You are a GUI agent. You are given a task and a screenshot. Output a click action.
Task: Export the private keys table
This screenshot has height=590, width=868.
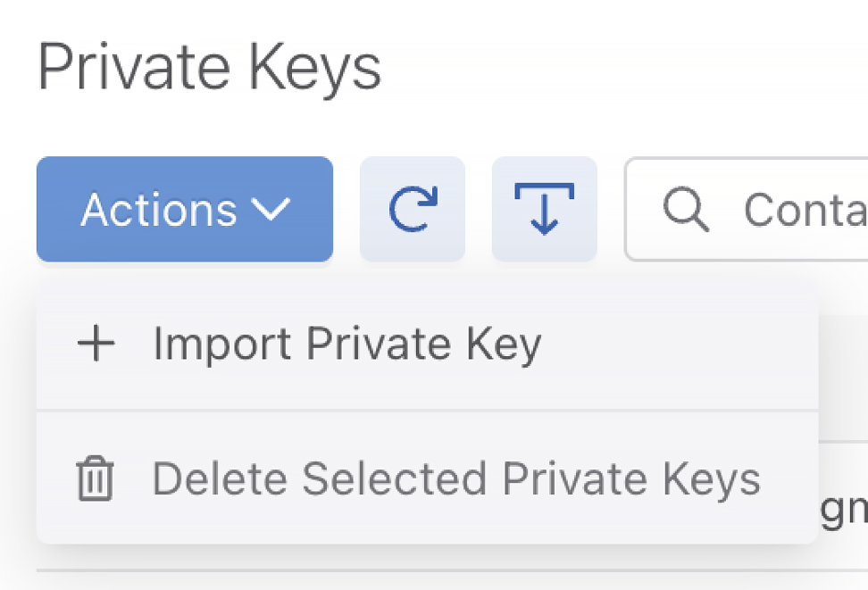click(544, 210)
